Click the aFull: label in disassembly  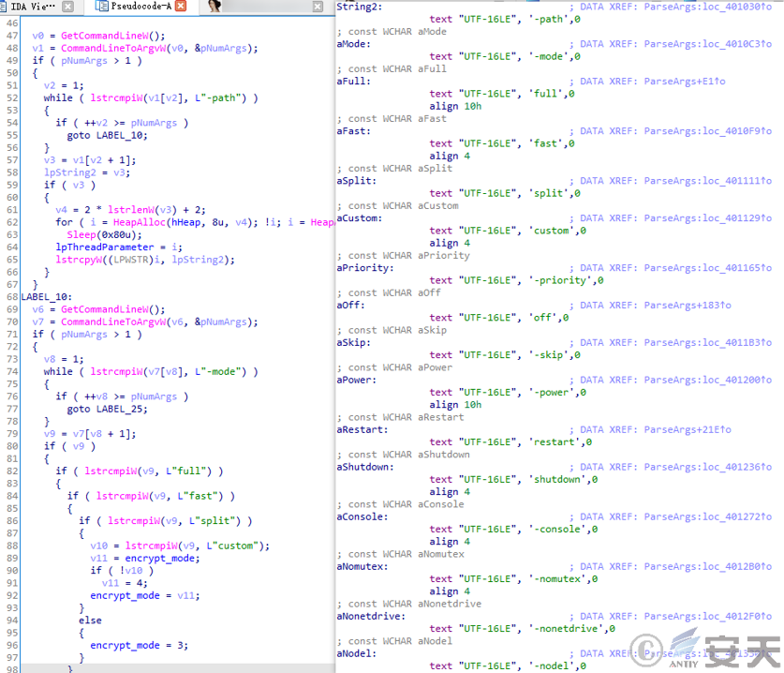353,81
